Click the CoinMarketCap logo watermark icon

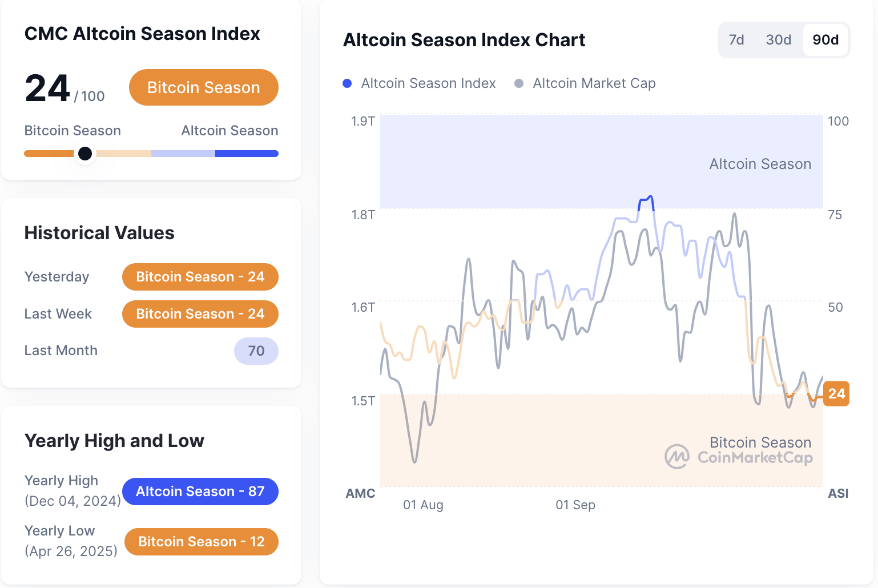click(x=677, y=457)
